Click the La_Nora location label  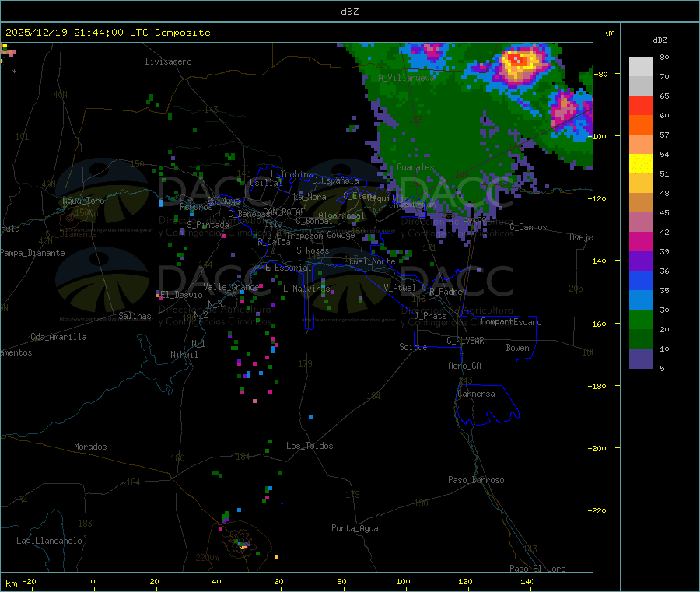pyautogui.click(x=310, y=197)
